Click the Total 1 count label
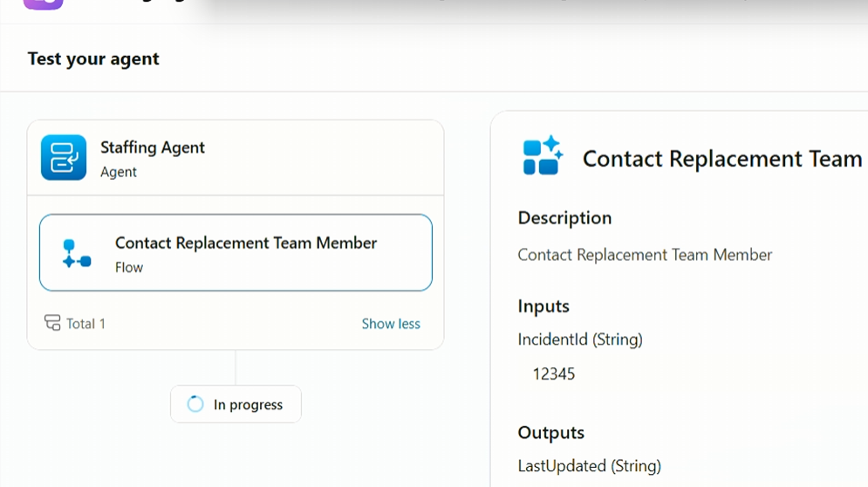Screen dimensions: 868x487 (x=85, y=324)
